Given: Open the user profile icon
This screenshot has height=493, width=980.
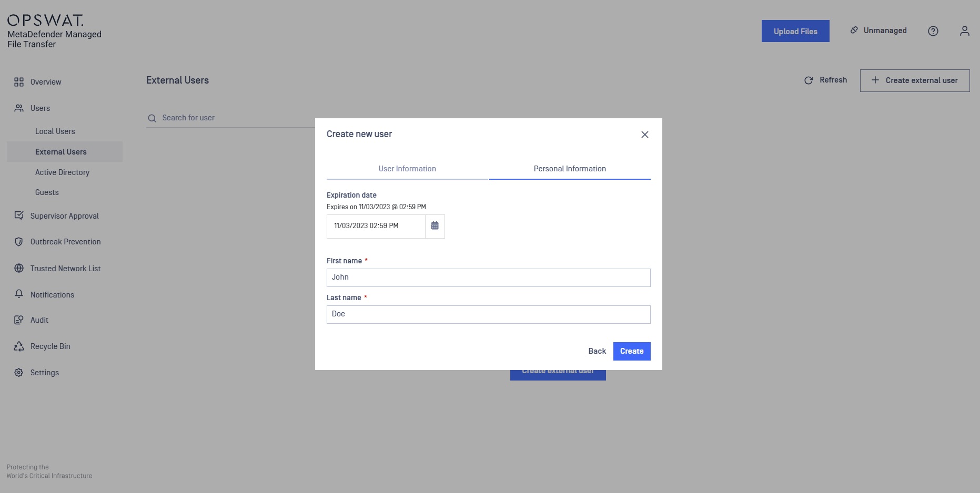Looking at the screenshot, I should [x=965, y=31].
